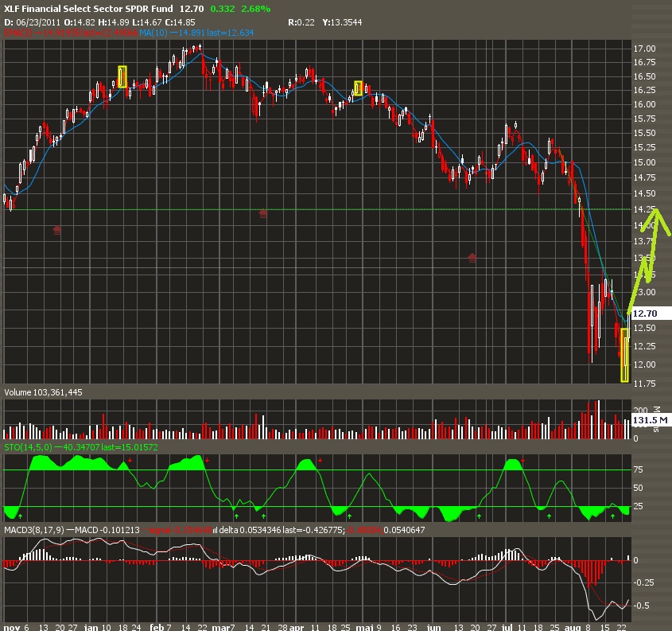Click stochastic green up arrow near April 25
This screenshot has height=631, width=672.
pyautogui.click(x=349, y=516)
